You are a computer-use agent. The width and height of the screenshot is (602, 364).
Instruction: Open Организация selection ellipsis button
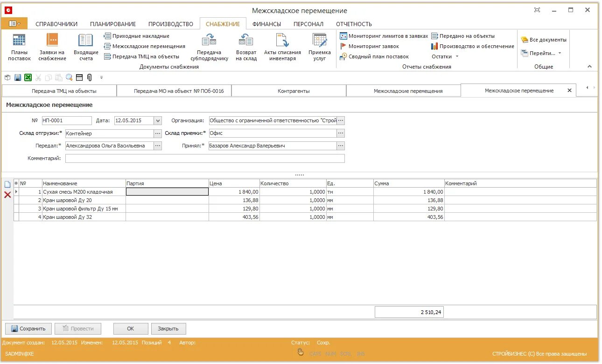tap(341, 120)
